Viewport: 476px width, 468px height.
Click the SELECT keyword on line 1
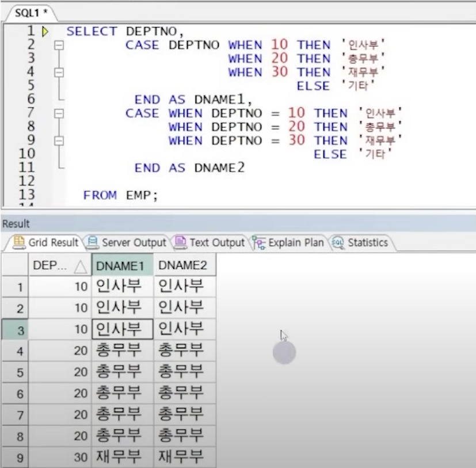(92, 31)
